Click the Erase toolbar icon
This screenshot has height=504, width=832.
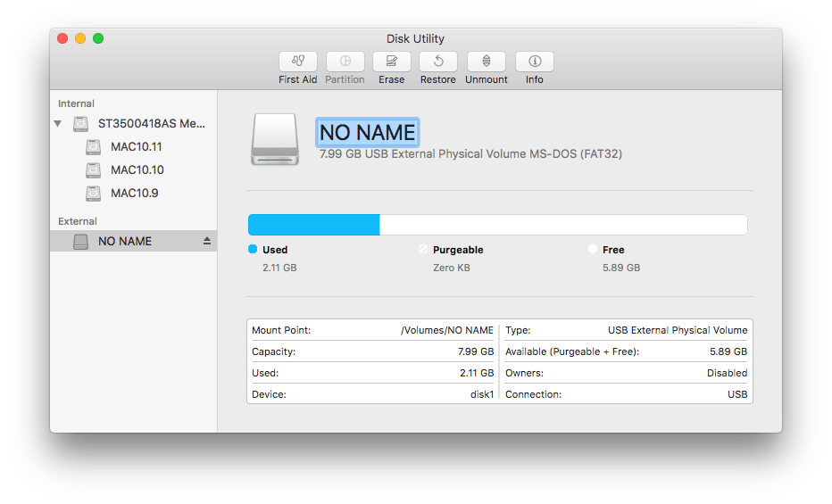(x=391, y=62)
